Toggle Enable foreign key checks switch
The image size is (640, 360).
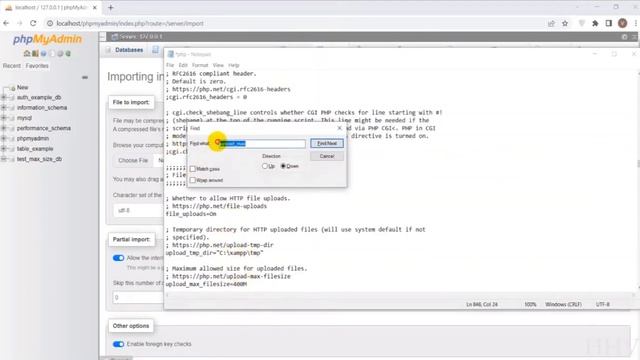click(x=118, y=344)
